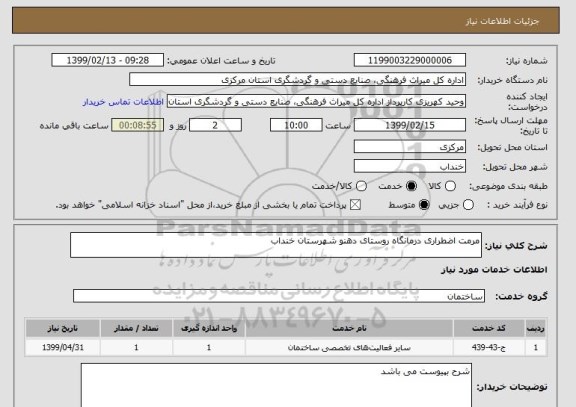Image resolution: width=576 pixels, height=407 pixels.
Task: Click the ردیف column header
Action: (536, 328)
